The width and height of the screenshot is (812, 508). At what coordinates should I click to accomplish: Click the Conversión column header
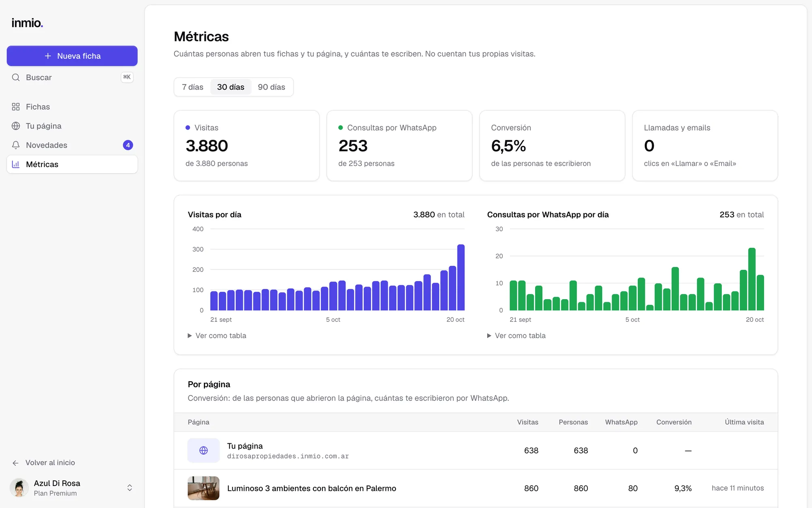(x=674, y=422)
